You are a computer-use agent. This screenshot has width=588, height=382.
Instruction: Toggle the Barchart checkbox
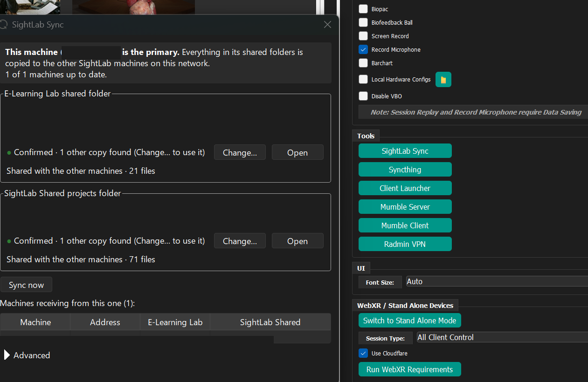pos(363,63)
